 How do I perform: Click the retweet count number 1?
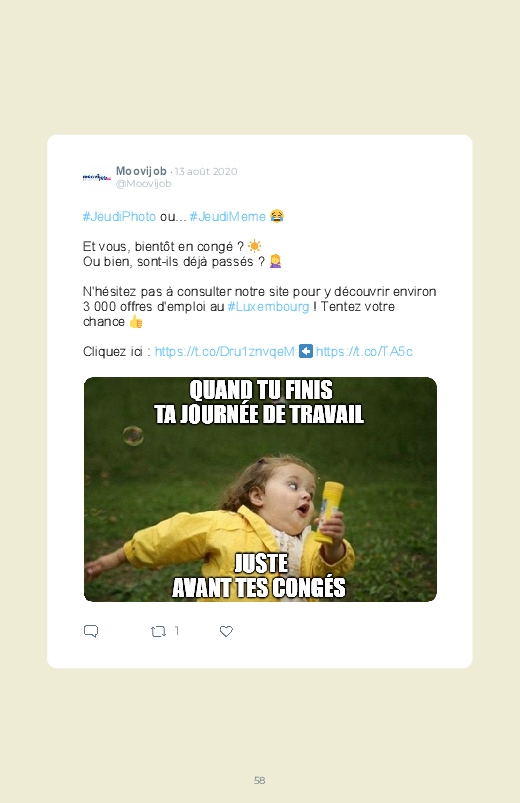[177, 631]
